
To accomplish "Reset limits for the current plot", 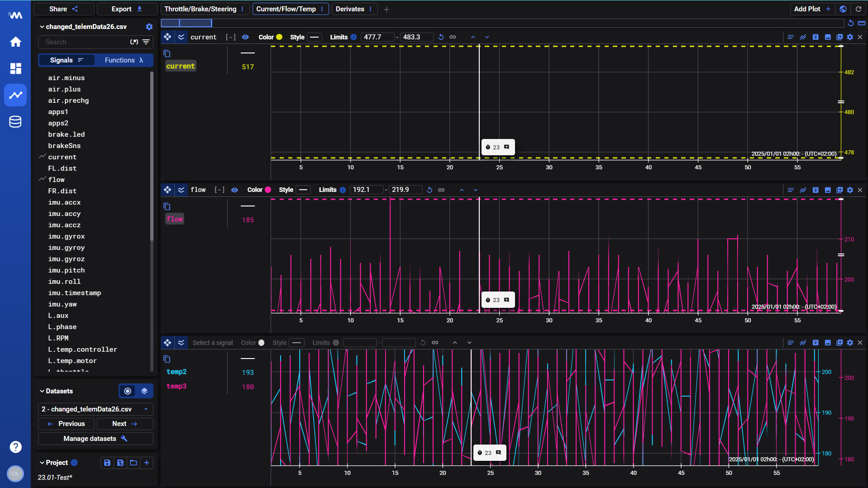I will pos(441,37).
